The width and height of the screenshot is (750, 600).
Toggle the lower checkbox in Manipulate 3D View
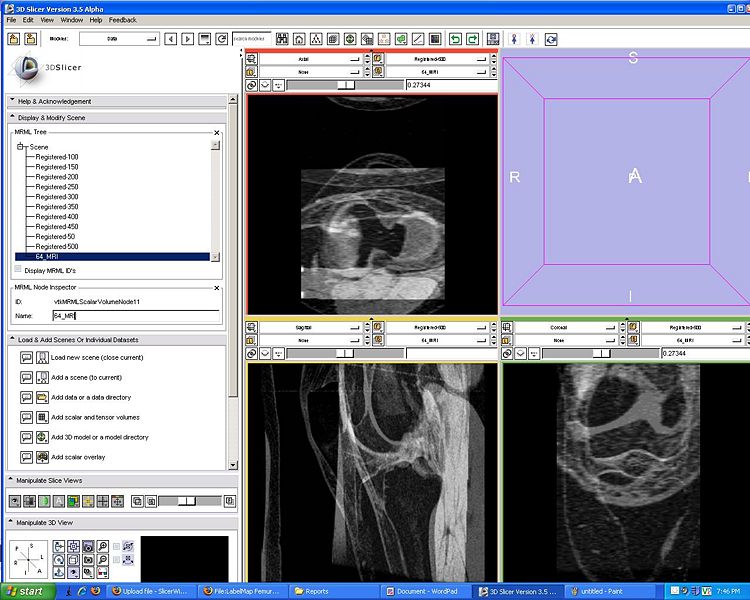[117, 560]
